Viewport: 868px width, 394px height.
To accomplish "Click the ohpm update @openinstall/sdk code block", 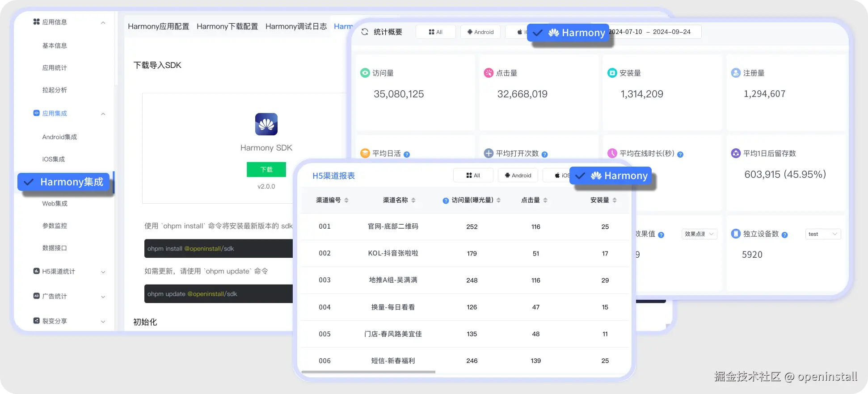I will (x=219, y=294).
